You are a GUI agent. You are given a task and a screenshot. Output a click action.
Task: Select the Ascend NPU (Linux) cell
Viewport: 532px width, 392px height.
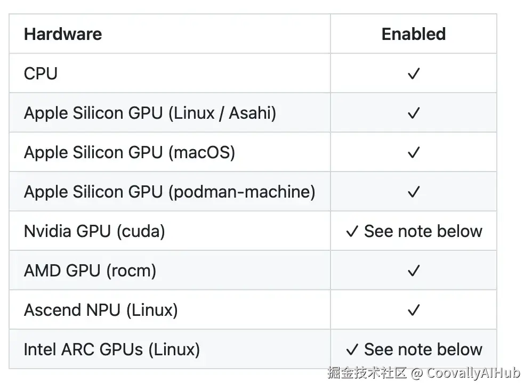(x=101, y=310)
